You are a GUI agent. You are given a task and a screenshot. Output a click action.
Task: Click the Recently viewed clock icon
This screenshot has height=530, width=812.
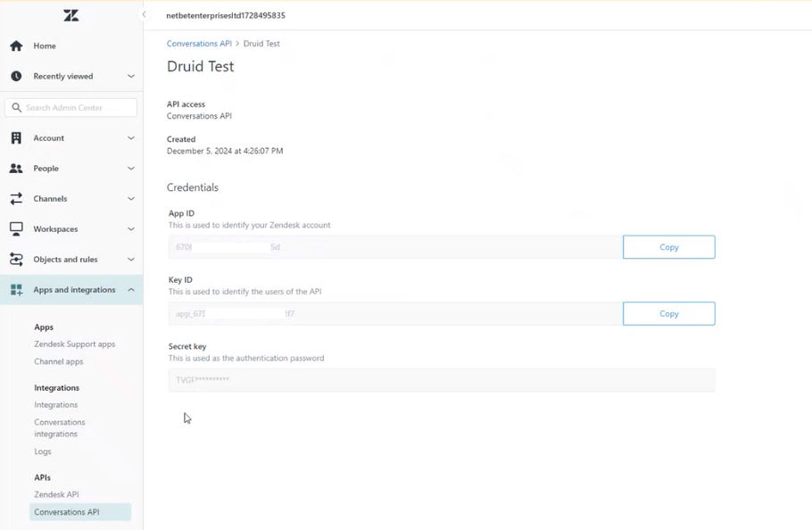pyautogui.click(x=16, y=76)
